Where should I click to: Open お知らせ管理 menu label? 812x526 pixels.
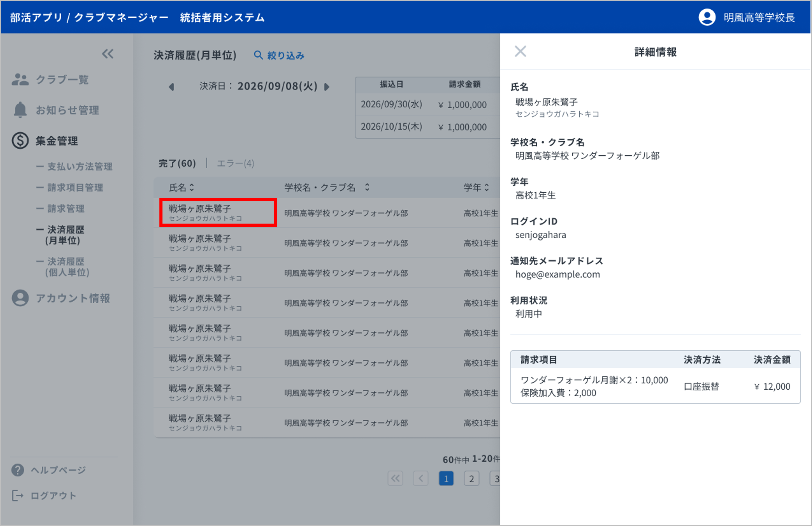click(68, 110)
